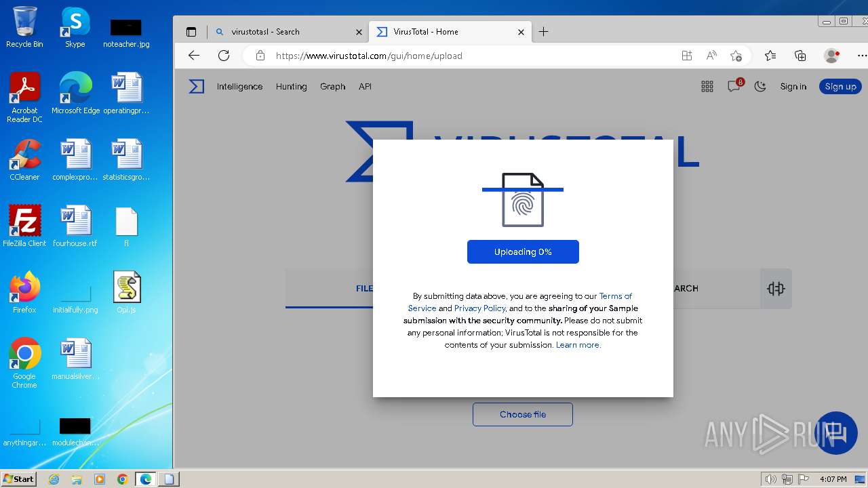Click VirusTotal logo in header
This screenshot has width=868, height=488.
coord(196,86)
